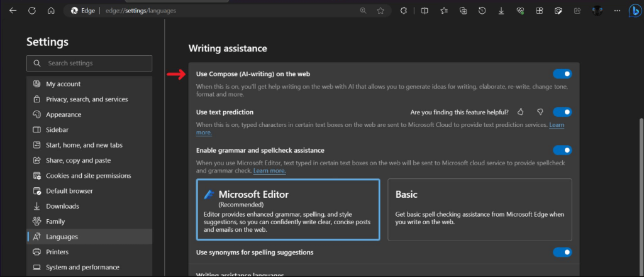The height and width of the screenshot is (277, 644).
Task: Select Languages in the settings sidebar
Action: 89,237
